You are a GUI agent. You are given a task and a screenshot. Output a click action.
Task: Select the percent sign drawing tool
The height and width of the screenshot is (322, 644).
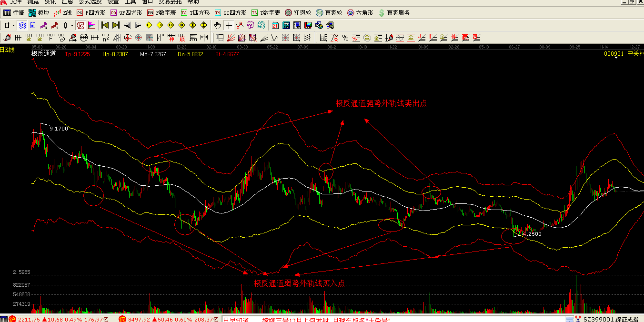click(345, 38)
